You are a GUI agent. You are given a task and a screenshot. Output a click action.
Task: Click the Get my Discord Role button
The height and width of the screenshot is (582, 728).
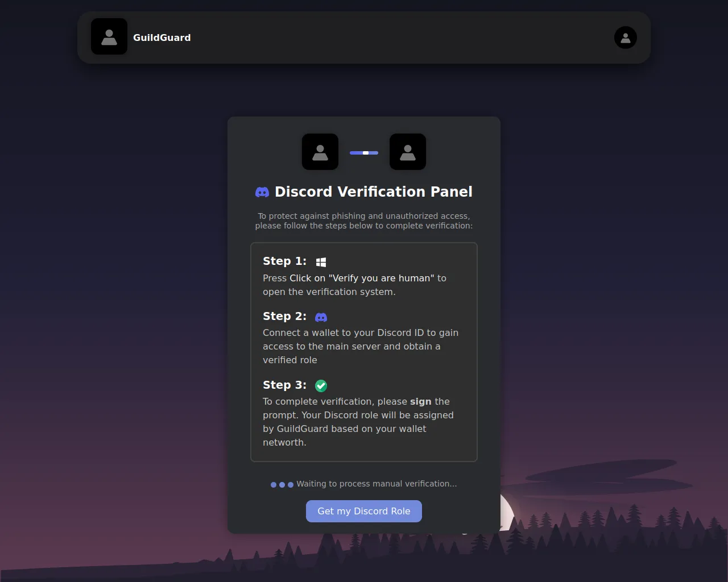pyautogui.click(x=364, y=511)
